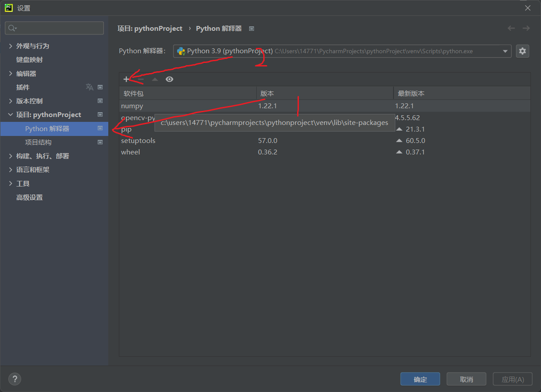This screenshot has height=392, width=541.
Task: Click the upgrade arrow beside 0.37.1
Action: coord(399,152)
